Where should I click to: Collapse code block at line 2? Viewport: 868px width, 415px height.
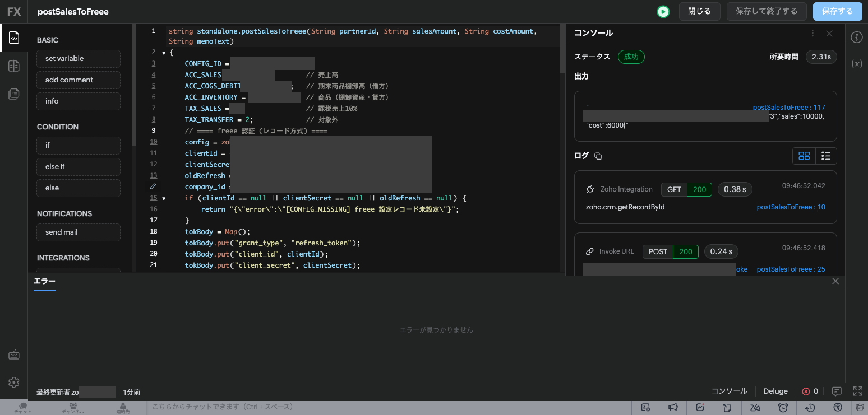coord(164,53)
